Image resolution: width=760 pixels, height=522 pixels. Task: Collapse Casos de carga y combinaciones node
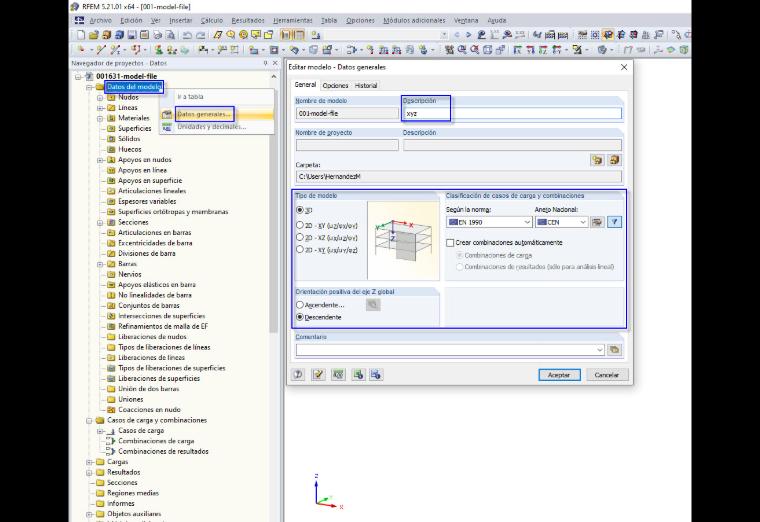pyautogui.click(x=89, y=421)
